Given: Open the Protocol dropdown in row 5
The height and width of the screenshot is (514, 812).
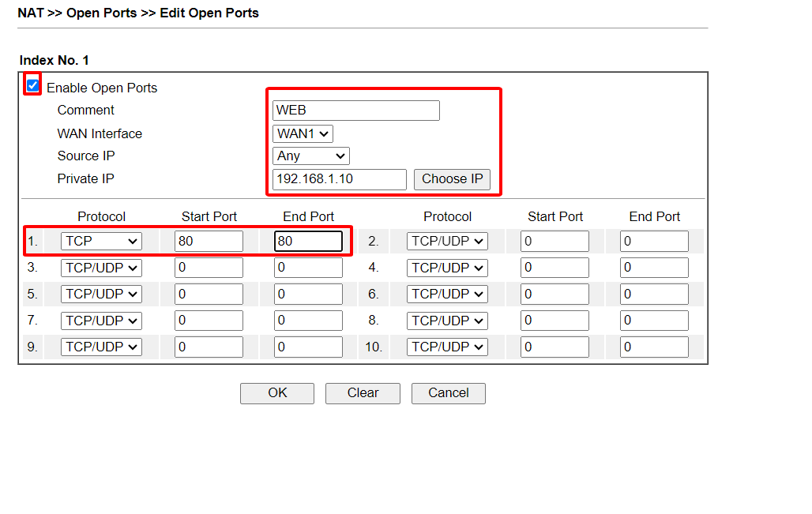Looking at the screenshot, I should tap(101, 294).
